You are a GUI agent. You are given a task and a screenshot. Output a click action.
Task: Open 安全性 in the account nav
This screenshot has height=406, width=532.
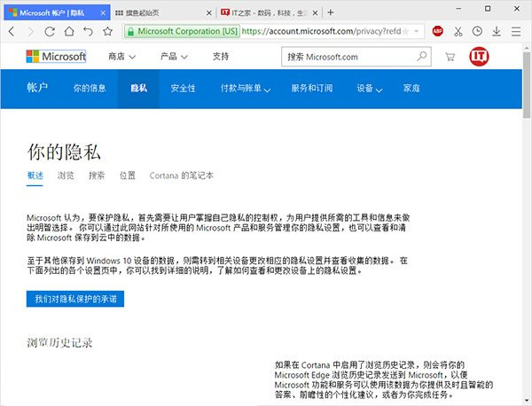(183, 88)
